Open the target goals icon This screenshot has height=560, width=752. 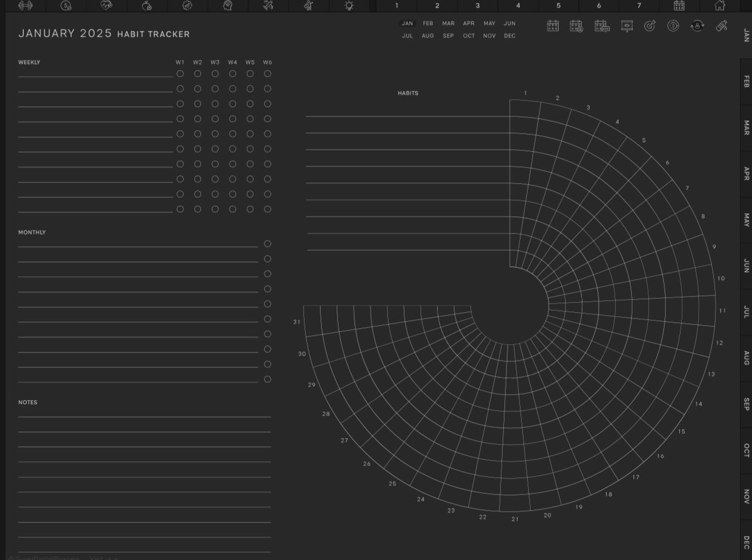[650, 26]
